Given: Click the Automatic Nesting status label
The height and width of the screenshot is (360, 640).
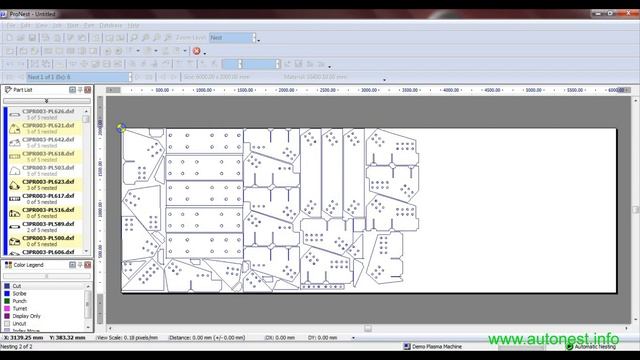Looking at the screenshot, I should [x=595, y=347].
